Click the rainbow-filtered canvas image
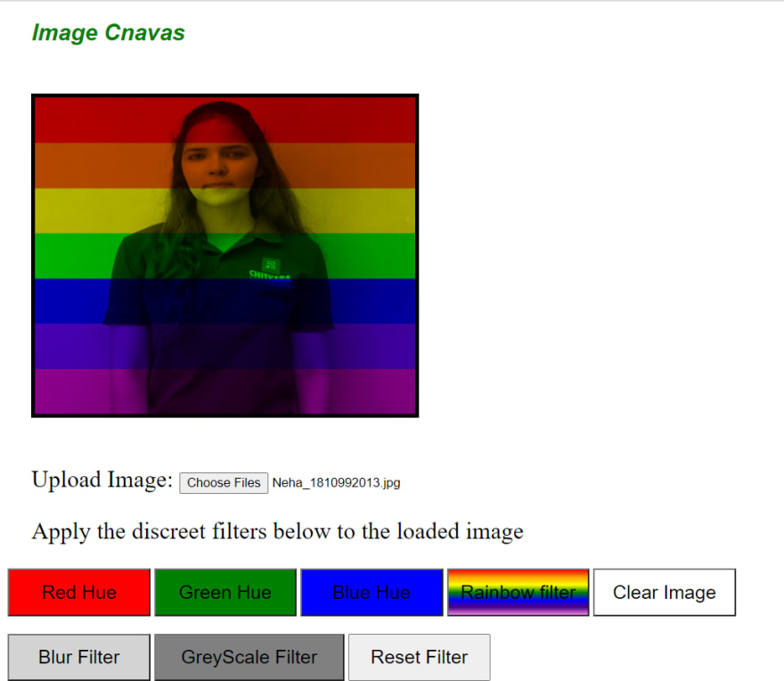 (x=225, y=256)
